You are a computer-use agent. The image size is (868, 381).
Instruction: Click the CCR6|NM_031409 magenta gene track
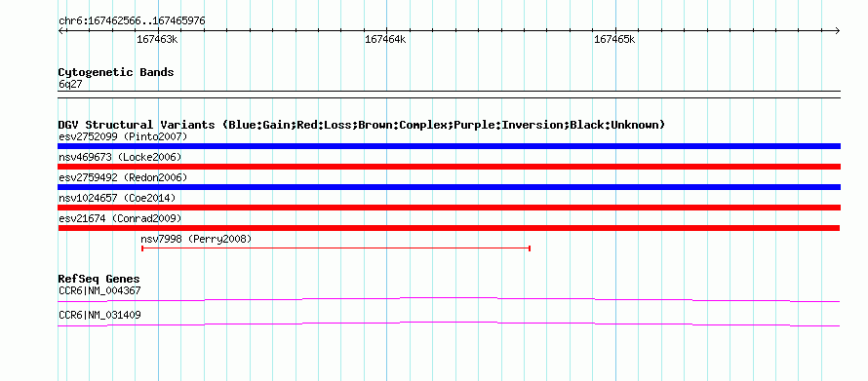pyautogui.click(x=449, y=324)
